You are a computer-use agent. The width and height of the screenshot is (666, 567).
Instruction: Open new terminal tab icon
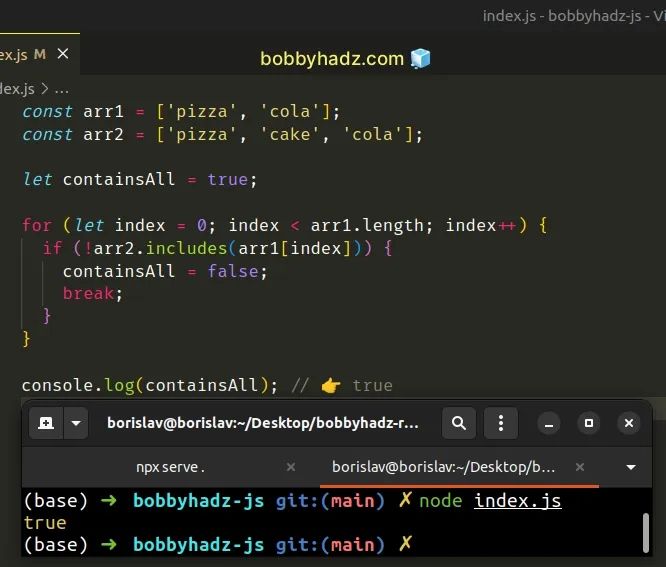[46, 423]
